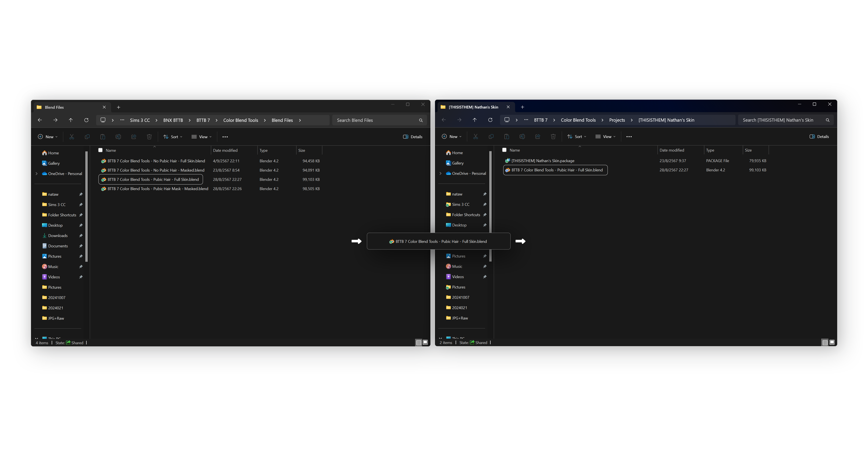
Task: Open a new tab in Nathan's Skin window
Action: (x=522, y=107)
